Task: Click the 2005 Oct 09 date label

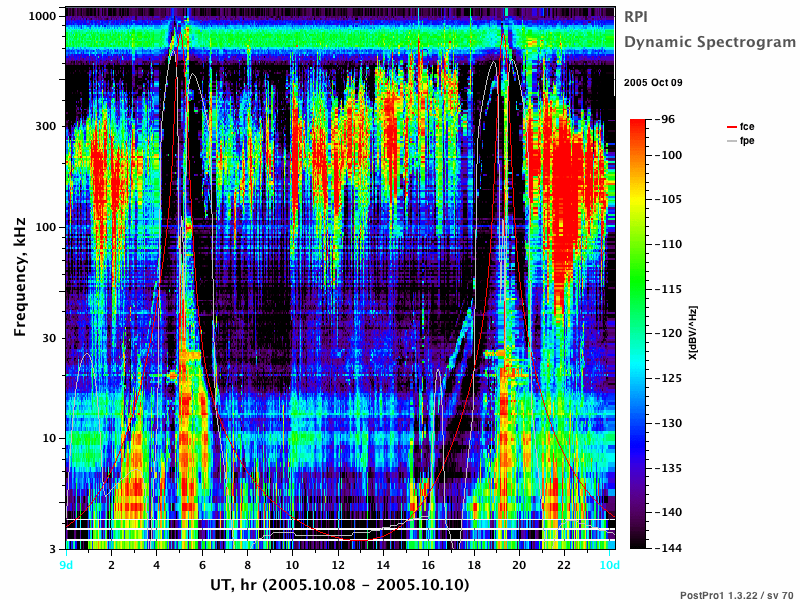Action: (x=653, y=83)
